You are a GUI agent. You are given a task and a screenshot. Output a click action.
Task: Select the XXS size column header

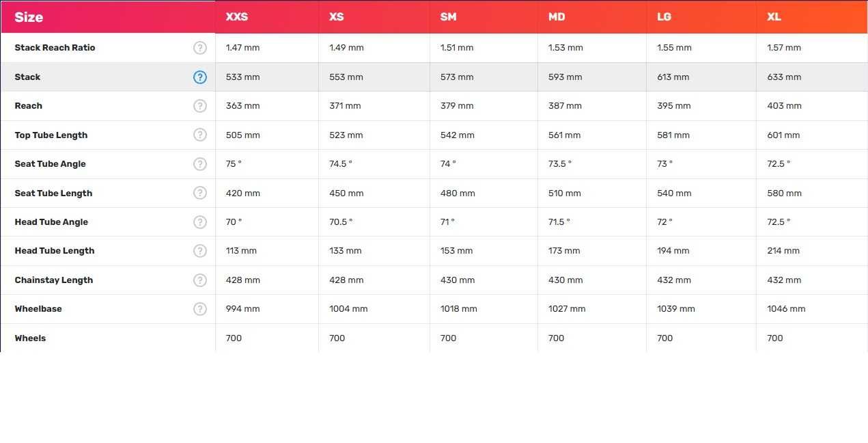pyautogui.click(x=237, y=17)
